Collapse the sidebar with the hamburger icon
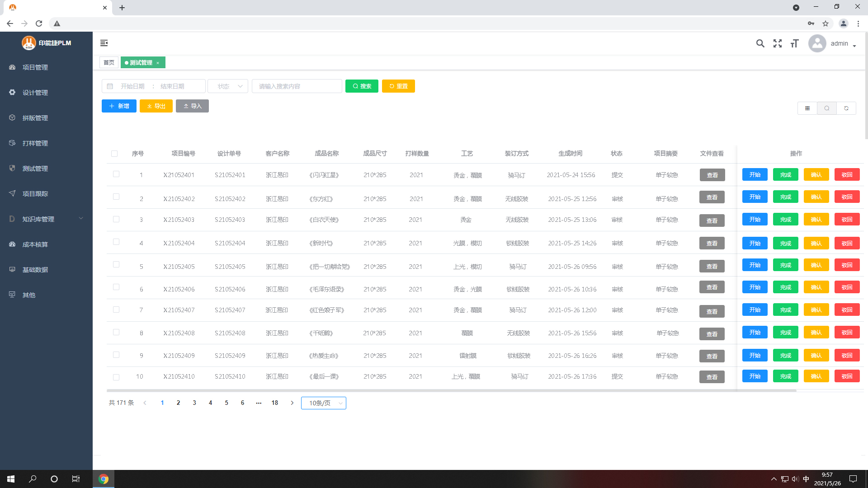This screenshot has width=868, height=488. [x=104, y=43]
